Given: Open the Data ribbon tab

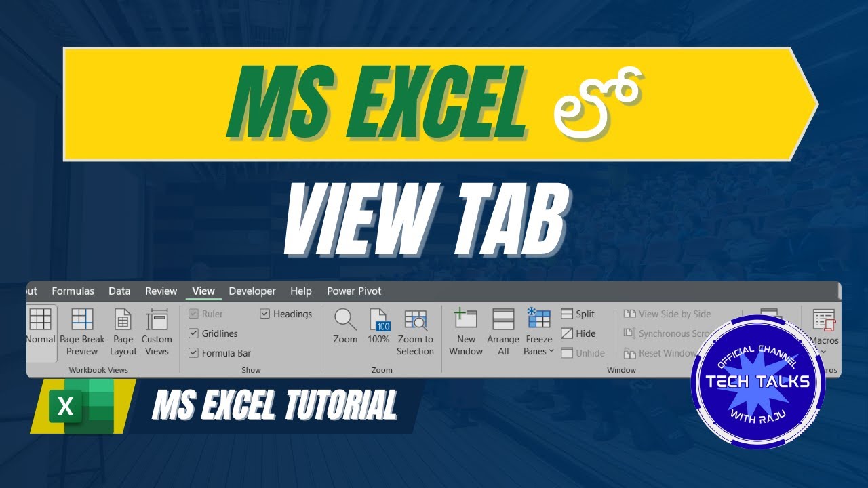Looking at the screenshot, I should coord(119,291).
